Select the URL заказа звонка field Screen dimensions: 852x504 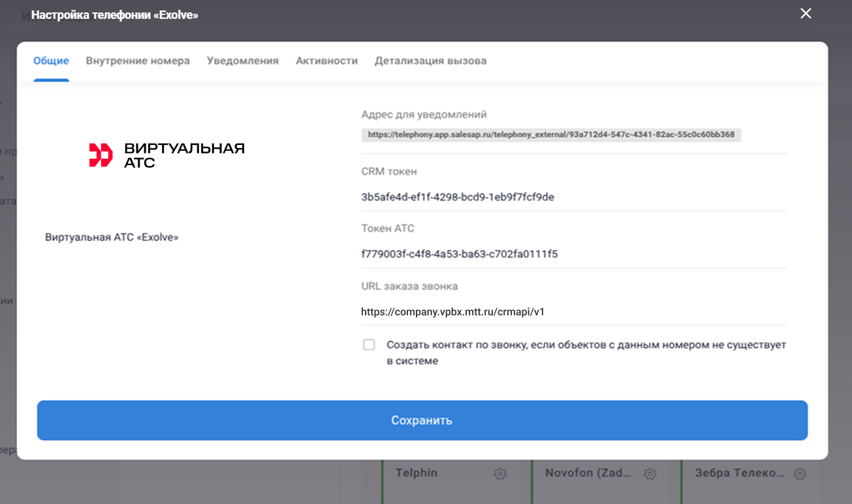click(x=573, y=312)
